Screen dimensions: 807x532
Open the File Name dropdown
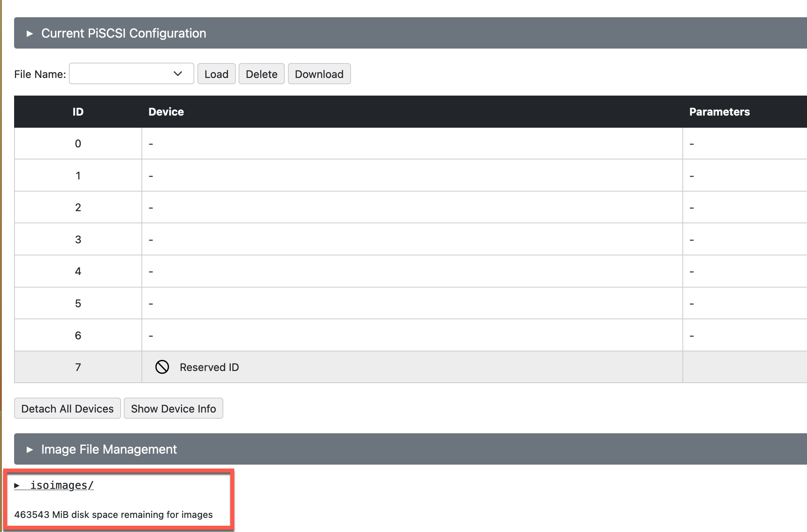point(132,74)
